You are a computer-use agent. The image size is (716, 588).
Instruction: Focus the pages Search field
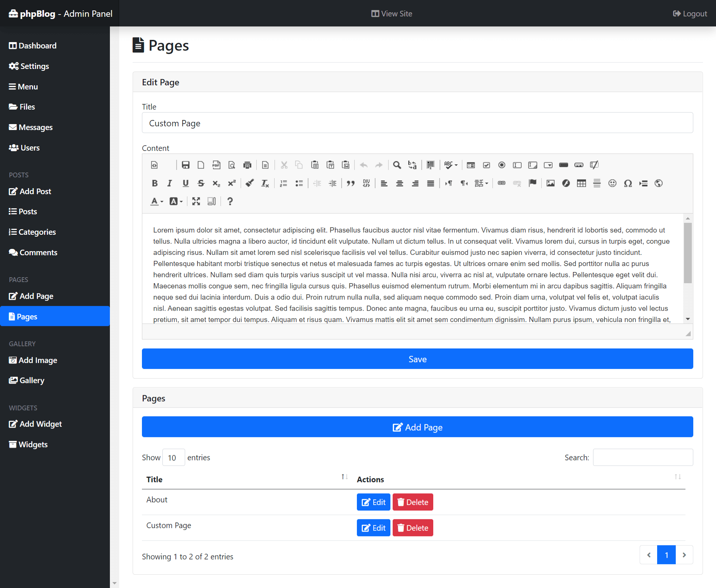643,458
